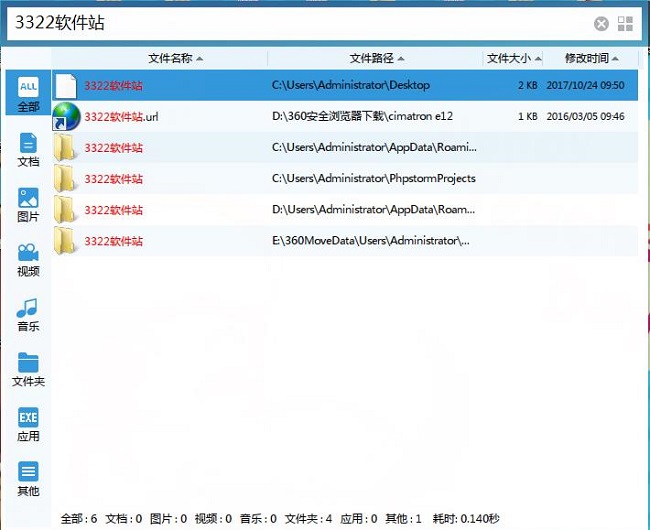Screen dimensions: 650x530
Task: Select 3322软件站 folder in D:\Users\...\Roam...
Action: [345, 210]
